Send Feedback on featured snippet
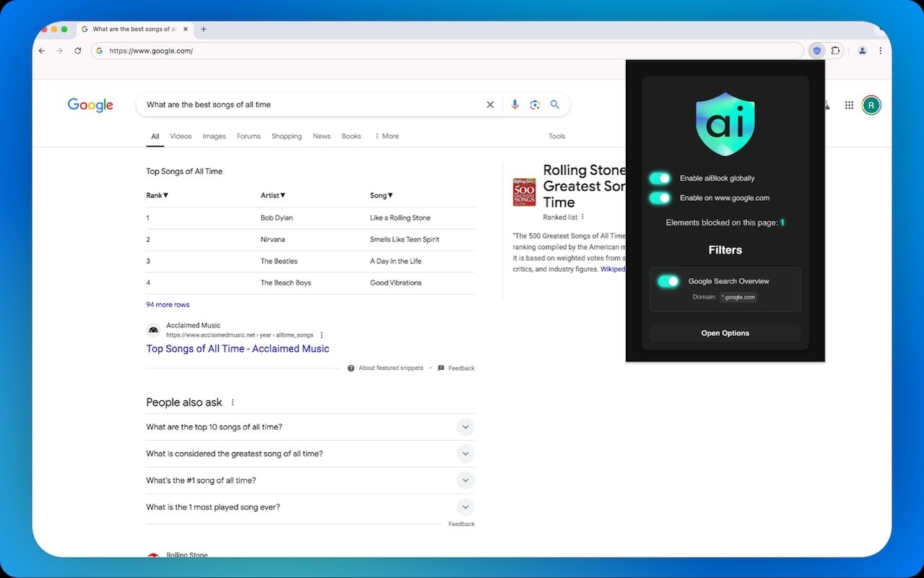 click(461, 368)
